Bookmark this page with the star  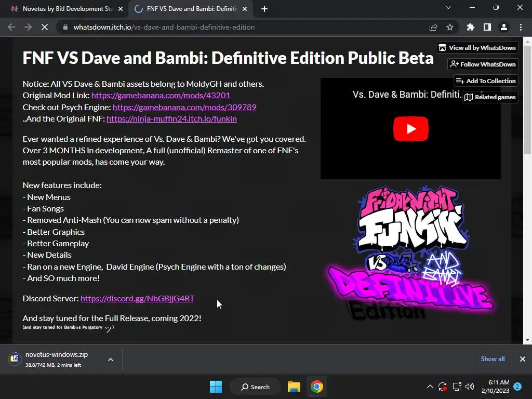click(x=450, y=27)
